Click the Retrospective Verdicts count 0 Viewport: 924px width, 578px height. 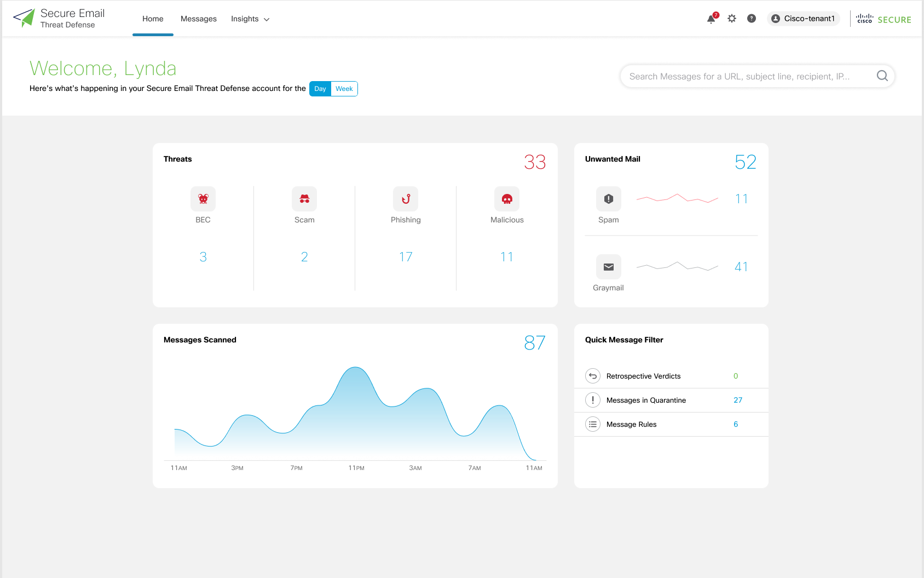point(736,376)
